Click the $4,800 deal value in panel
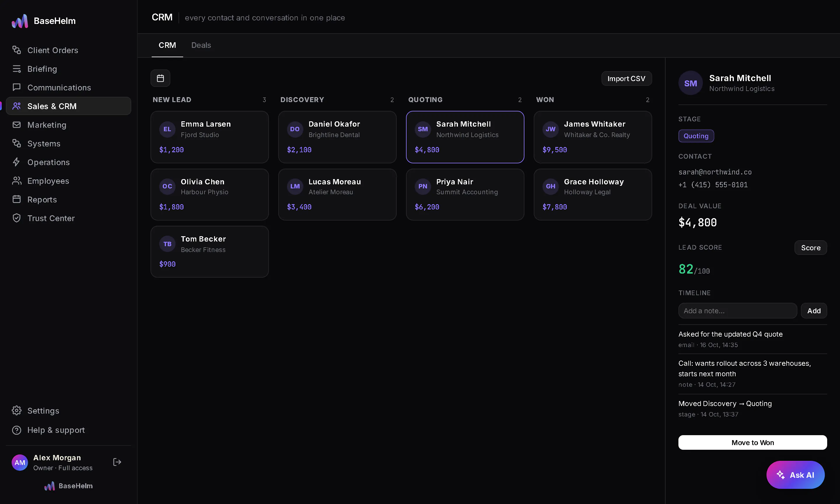 (697, 223)
